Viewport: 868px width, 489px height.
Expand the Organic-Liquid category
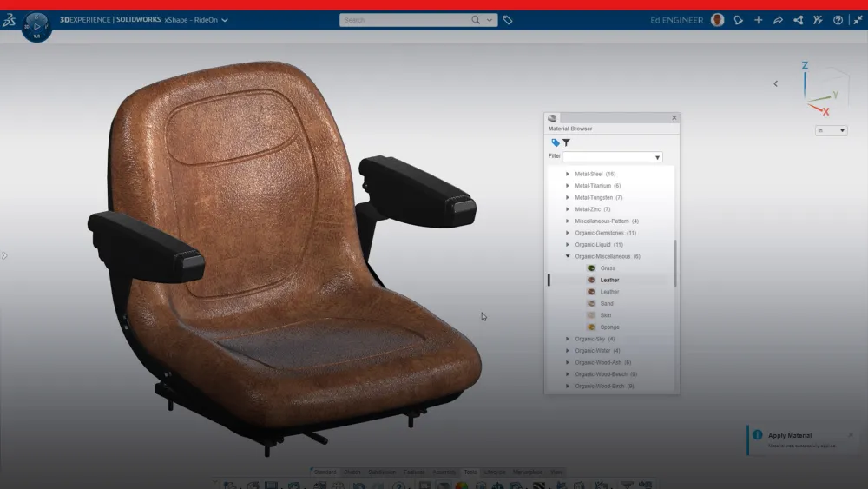pyautogui.click(x=568, y=244)
